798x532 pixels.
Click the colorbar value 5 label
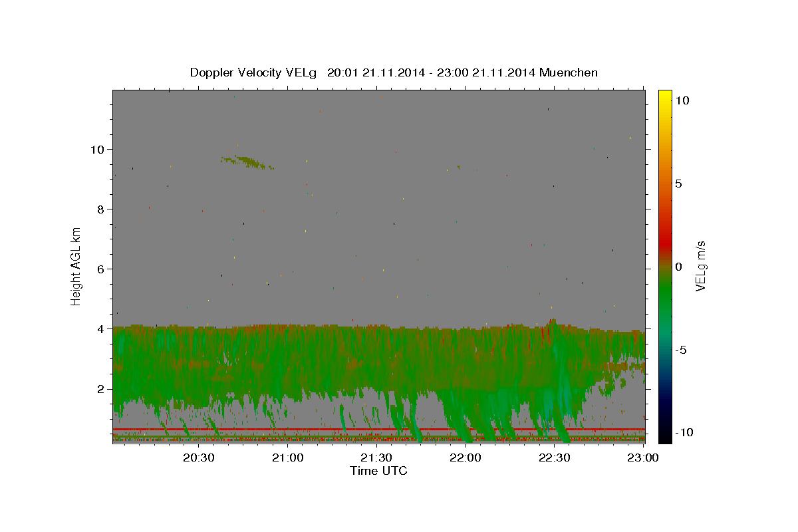point(678,184)
